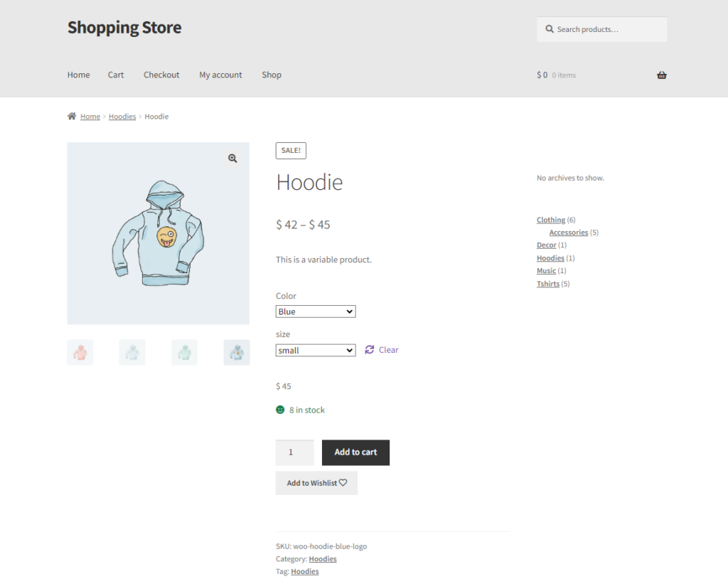Click the search magnifier icon
This screenshot has width=728, height=584.
tap(550, 29)
